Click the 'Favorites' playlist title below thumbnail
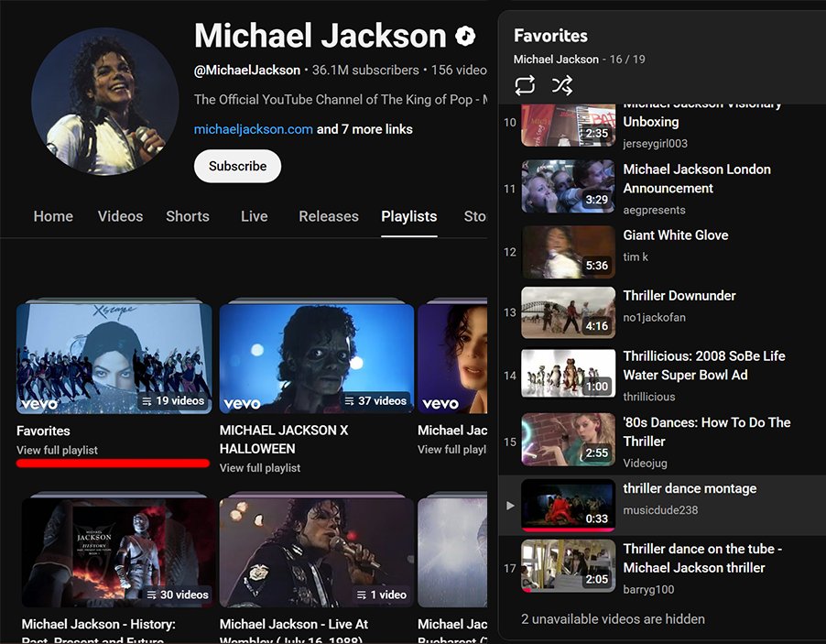This screenshot has width=826, height=644. (43, 431)
